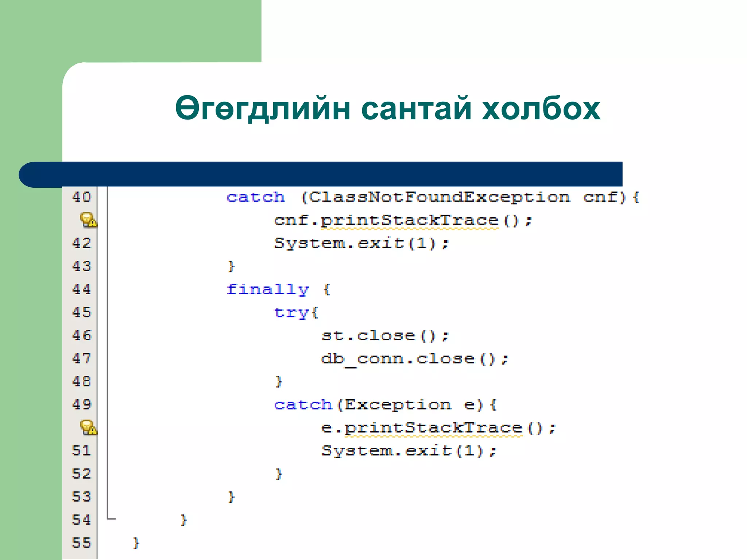747x560 pixels.
Task: Click catch(Exception e) on line 49
Action: (x=385, y=405)
